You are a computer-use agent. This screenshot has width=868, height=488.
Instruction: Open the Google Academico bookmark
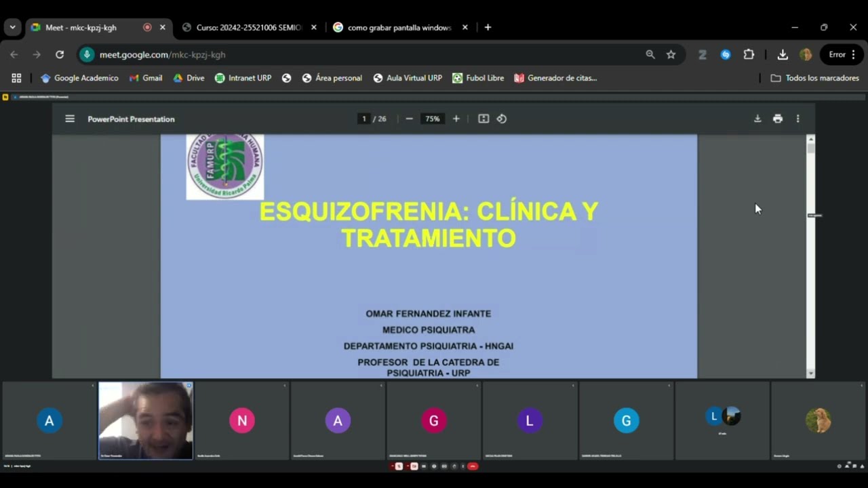(79, 78)
